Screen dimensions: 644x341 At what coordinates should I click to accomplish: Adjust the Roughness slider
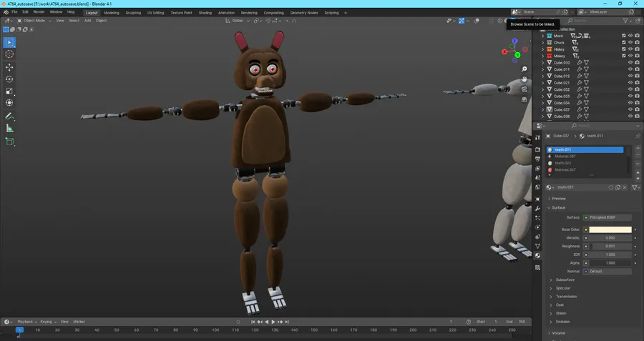point(610,246)
